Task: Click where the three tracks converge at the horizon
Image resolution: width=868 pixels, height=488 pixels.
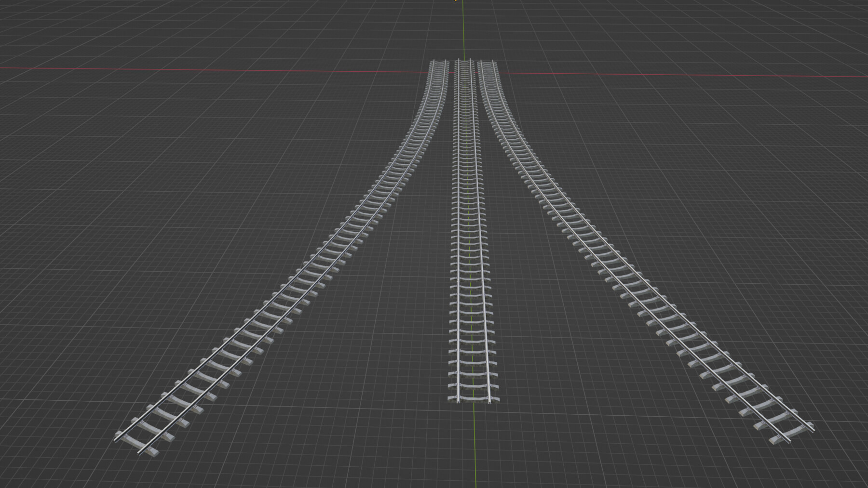Action: click(x=463, y=63)
